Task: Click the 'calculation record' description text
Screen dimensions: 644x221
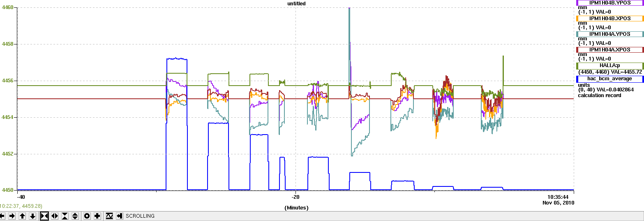Action: 600,95
